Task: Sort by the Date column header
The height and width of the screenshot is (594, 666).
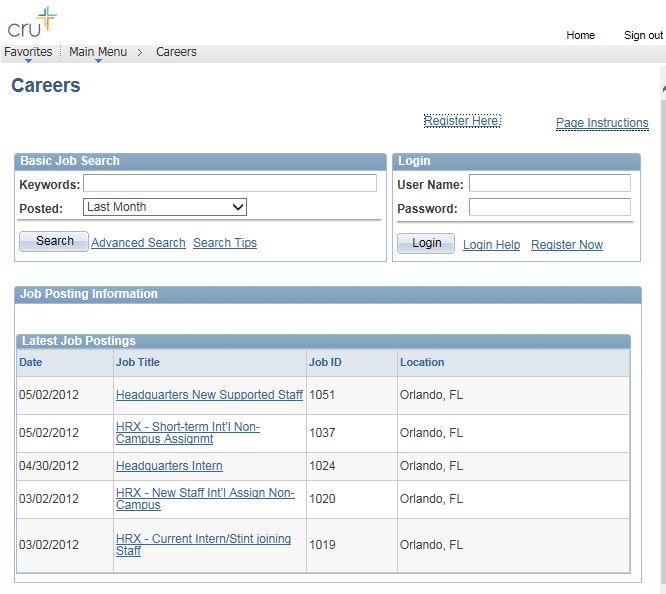Action: tap(30, 362)
